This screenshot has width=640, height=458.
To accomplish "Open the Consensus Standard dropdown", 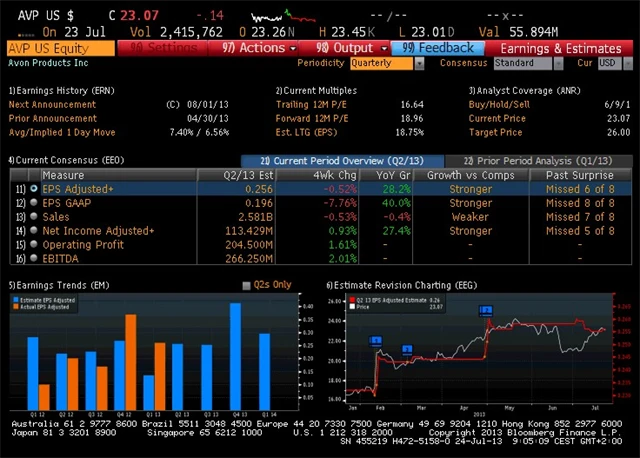I will (528, 63).
